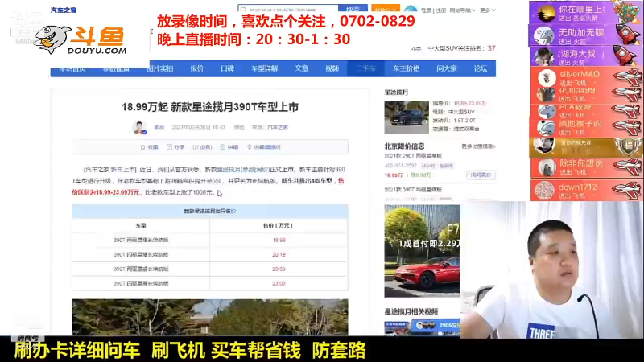Click the silverMAO user avatar
This screenshot has width=644, height=362.
[547, 77]
